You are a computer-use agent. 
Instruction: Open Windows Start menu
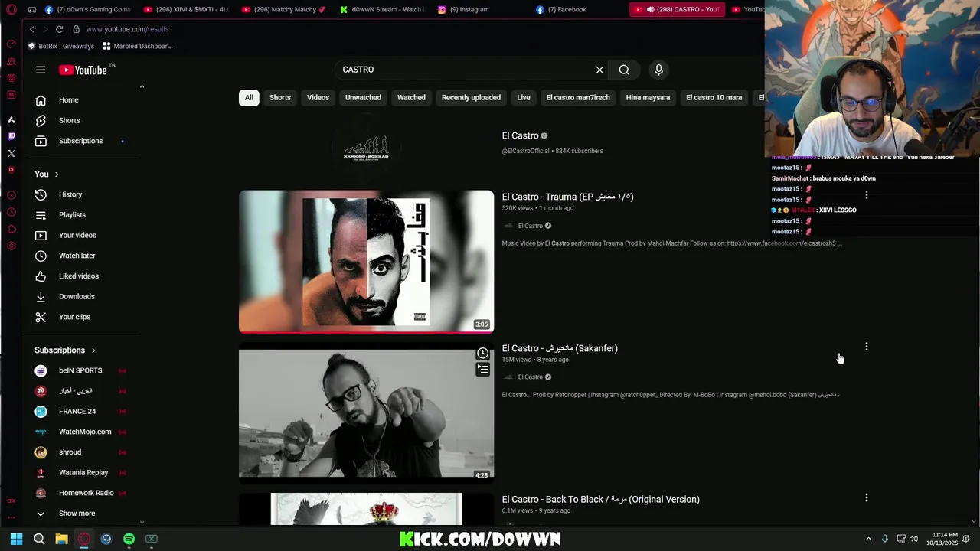17,539
